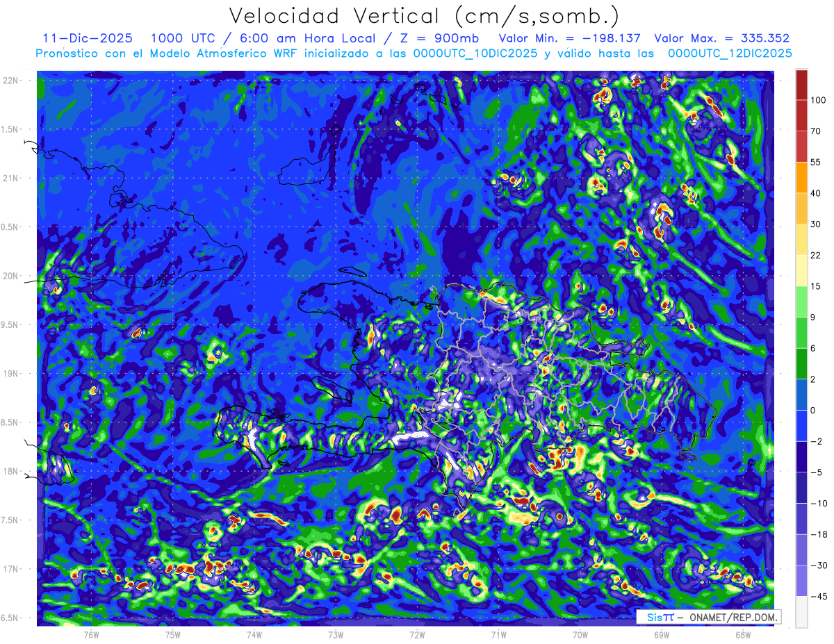Click the latitude label "19N"
Image resolution: width=834 pixels, height=644 pixels.
(12, 374)
